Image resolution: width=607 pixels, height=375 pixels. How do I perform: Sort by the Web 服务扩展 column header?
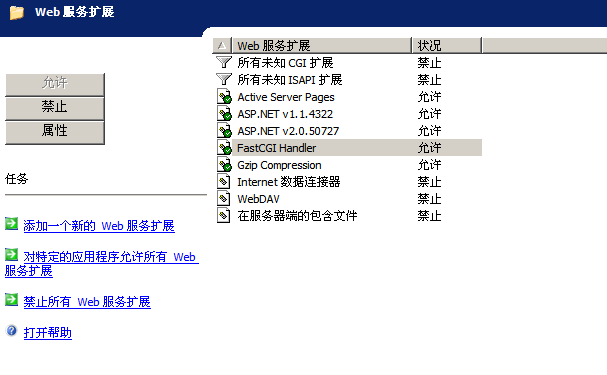click(321, 45)
